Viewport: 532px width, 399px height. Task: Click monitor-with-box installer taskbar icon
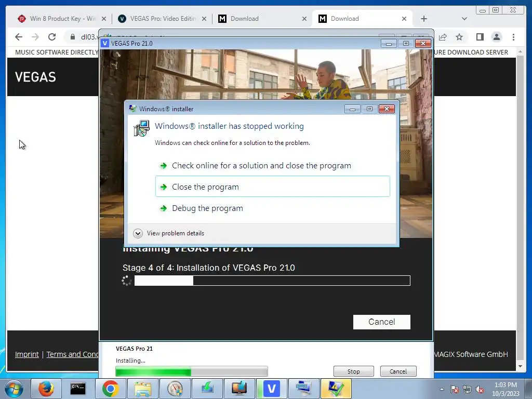239,389
